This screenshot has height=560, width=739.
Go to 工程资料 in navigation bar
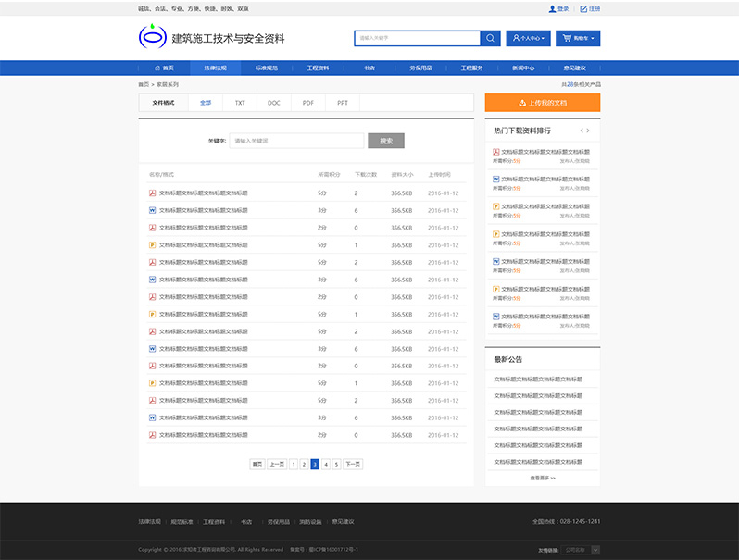tap(318, 68)
